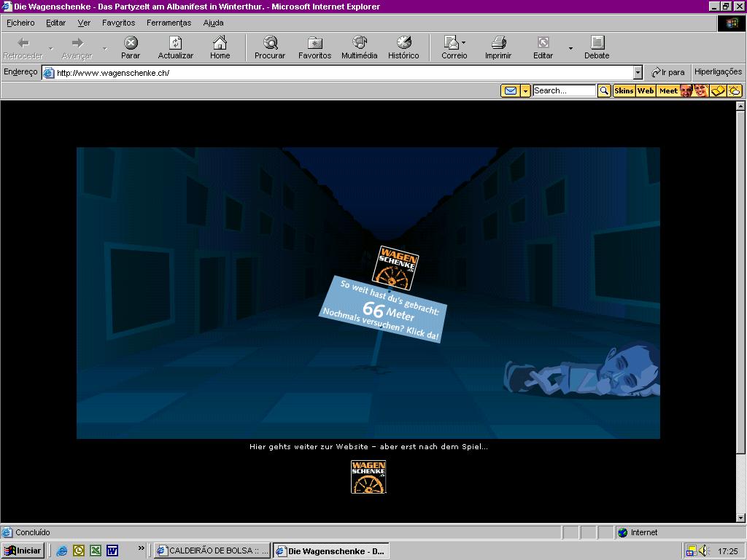Screen dimensions: 747x560
Task: Click the Web button in yellow toolbar
Action: click(646, 90)
